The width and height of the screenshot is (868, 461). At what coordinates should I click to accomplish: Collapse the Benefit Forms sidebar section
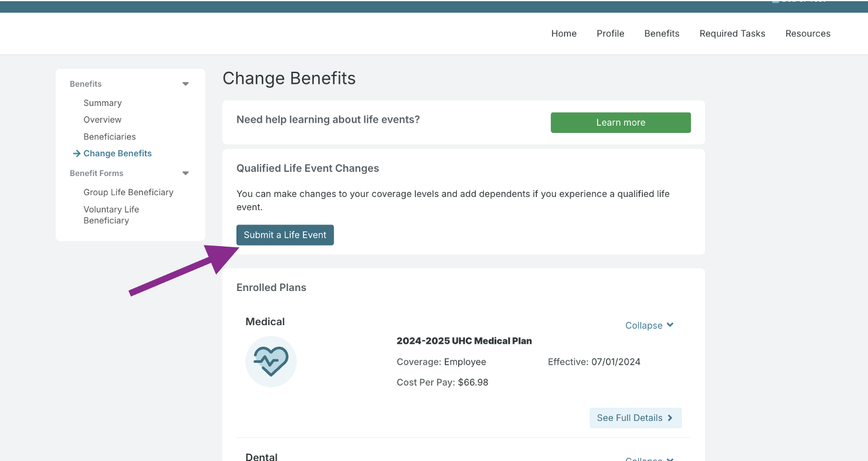coord(186,173)
